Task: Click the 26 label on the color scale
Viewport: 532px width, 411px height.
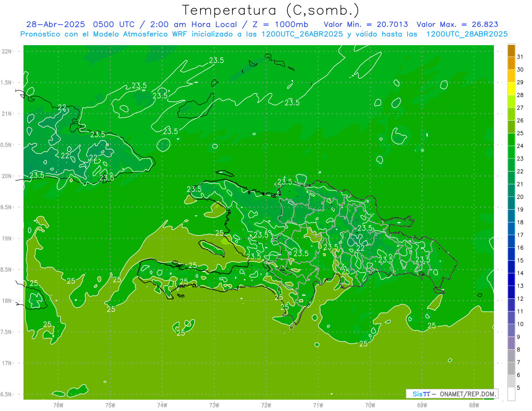Action: (x=520, y=121)
